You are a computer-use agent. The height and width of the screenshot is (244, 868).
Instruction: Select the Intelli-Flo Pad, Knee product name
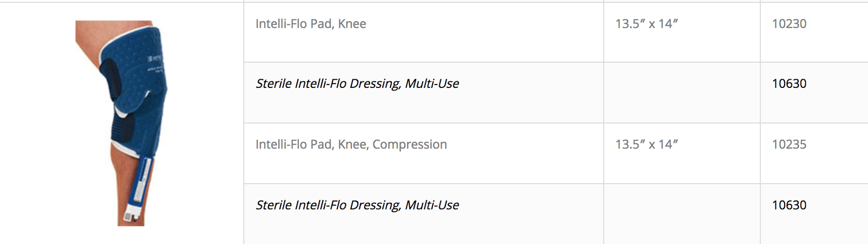(x=311, y=24)
